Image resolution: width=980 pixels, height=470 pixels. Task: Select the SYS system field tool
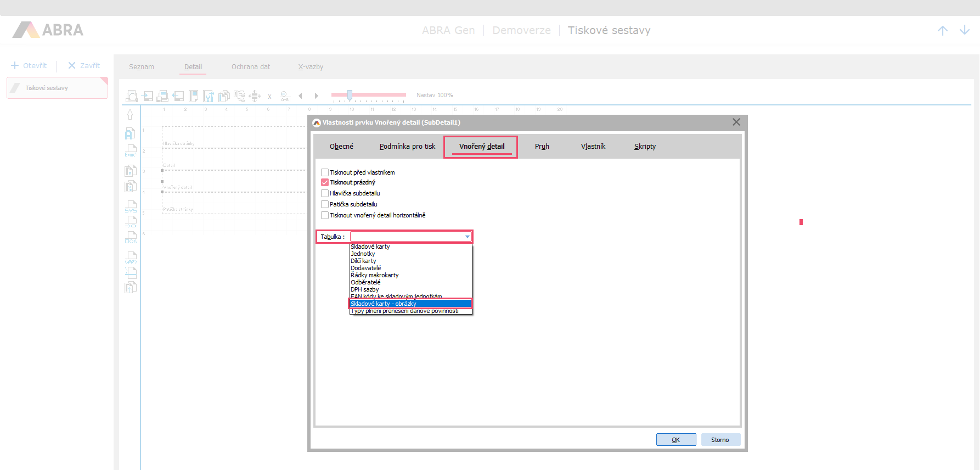coord(131,206)
